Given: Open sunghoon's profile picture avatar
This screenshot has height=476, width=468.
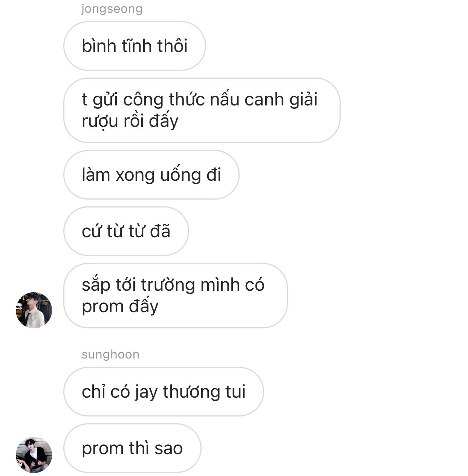Looking at the screenshot, I should tap(34, 455).
